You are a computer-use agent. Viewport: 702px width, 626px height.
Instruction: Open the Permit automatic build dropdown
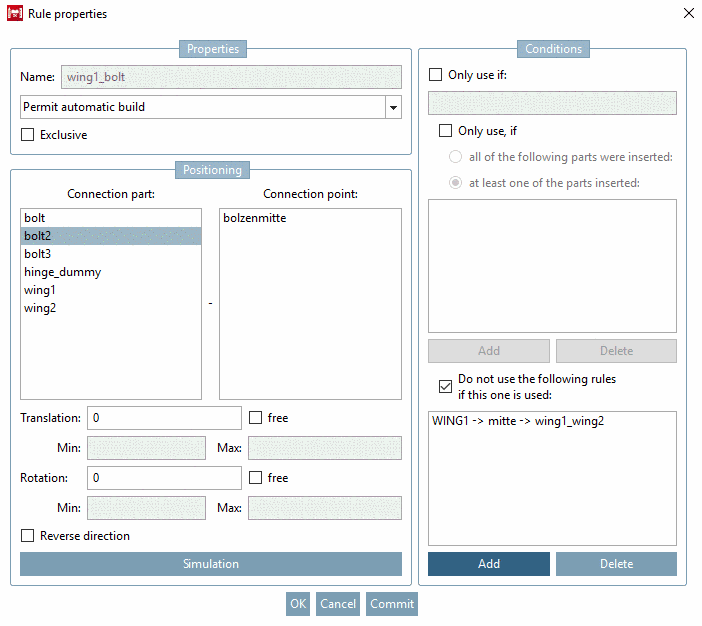[x=393, y=107]
